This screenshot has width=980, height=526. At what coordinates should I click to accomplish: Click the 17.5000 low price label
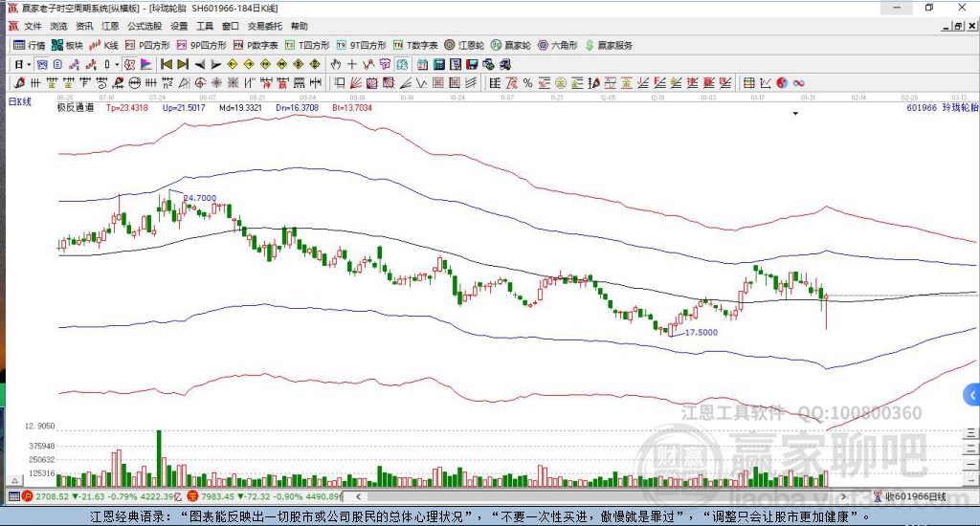[x=702, y=333]
